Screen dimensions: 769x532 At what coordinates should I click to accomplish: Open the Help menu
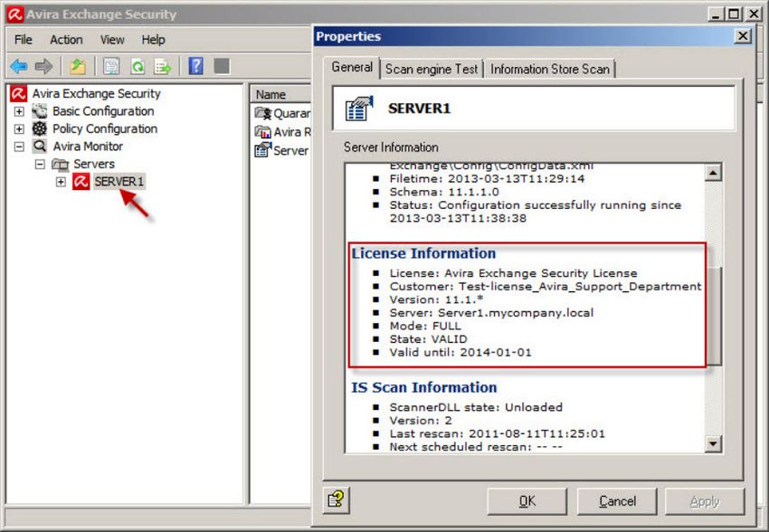pos(153,40)
